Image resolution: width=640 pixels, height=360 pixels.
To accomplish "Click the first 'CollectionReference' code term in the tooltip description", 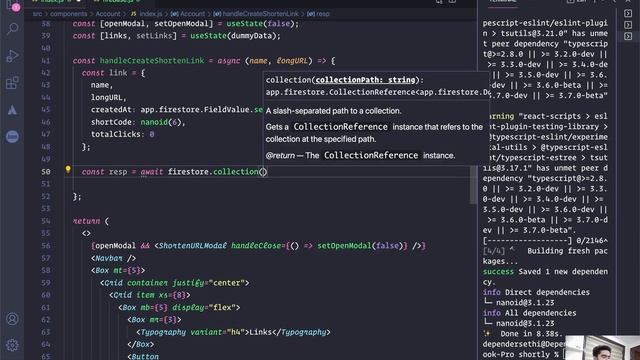I will [x=340, y=127].
